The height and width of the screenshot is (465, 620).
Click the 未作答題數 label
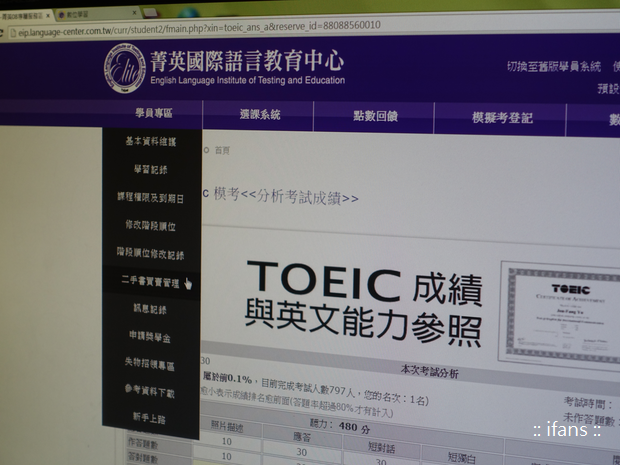pyautogui.click(x=589, y=420)
